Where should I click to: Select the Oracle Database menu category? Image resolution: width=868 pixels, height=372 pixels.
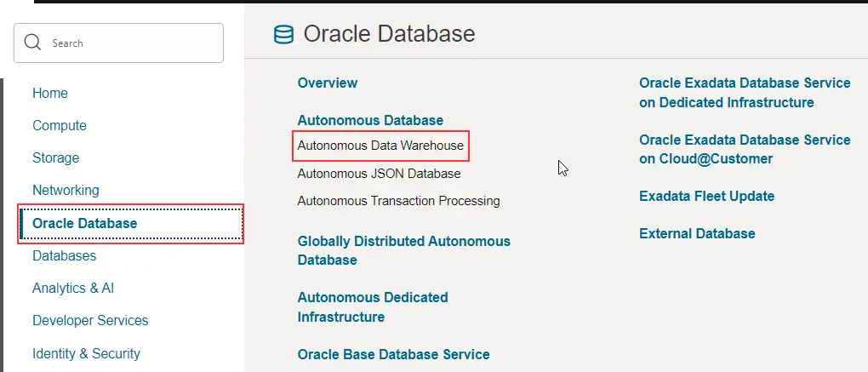(84, 223)
